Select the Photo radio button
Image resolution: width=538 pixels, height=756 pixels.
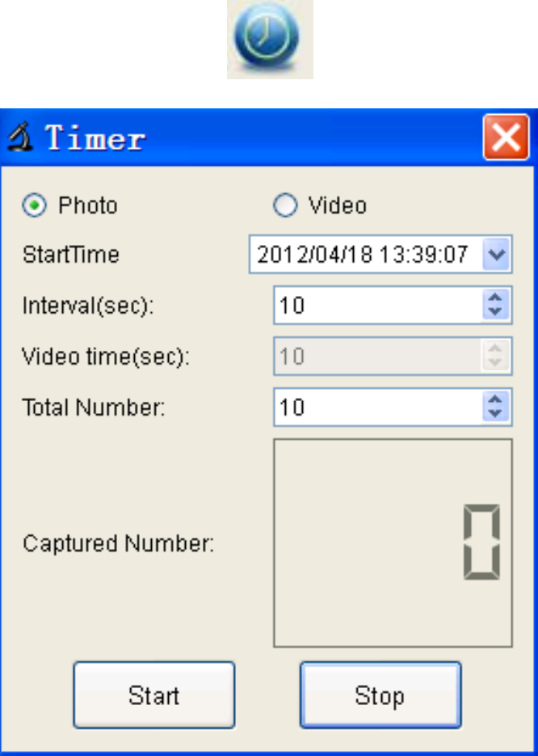tap(32, 206)
